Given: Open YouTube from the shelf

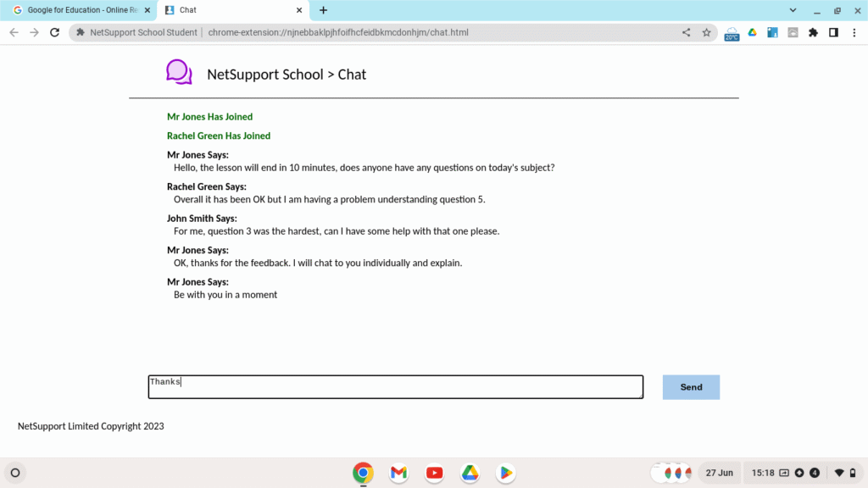Looking at the screenshot, I should click(435, 473).
